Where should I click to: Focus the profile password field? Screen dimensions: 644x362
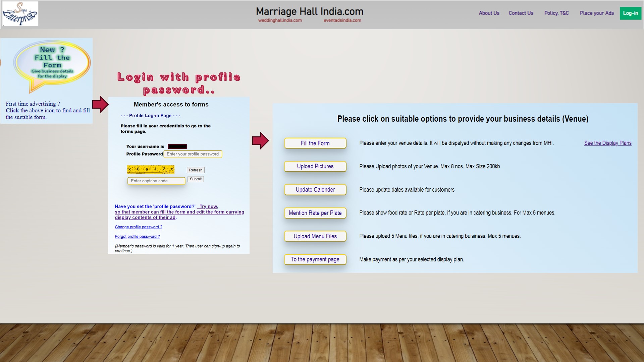(193, 154)
